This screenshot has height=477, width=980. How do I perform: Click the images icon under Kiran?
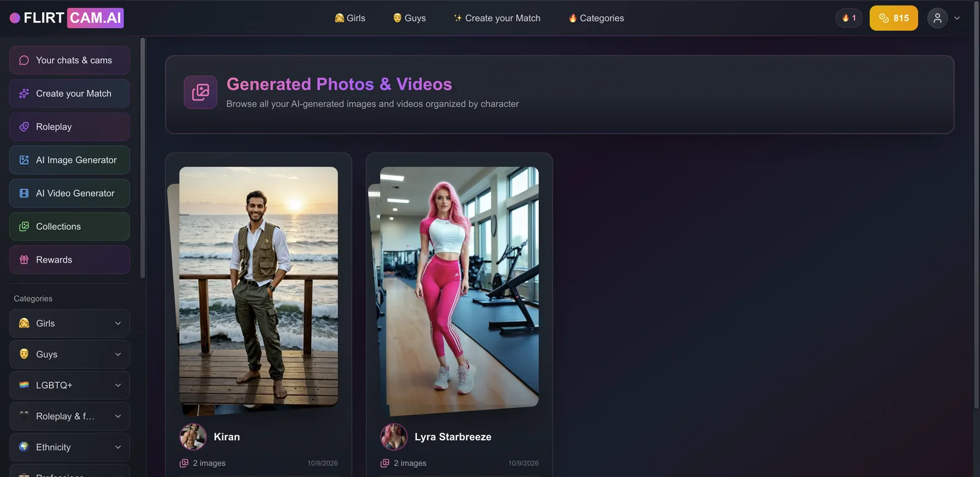click(x=184, y=463)
